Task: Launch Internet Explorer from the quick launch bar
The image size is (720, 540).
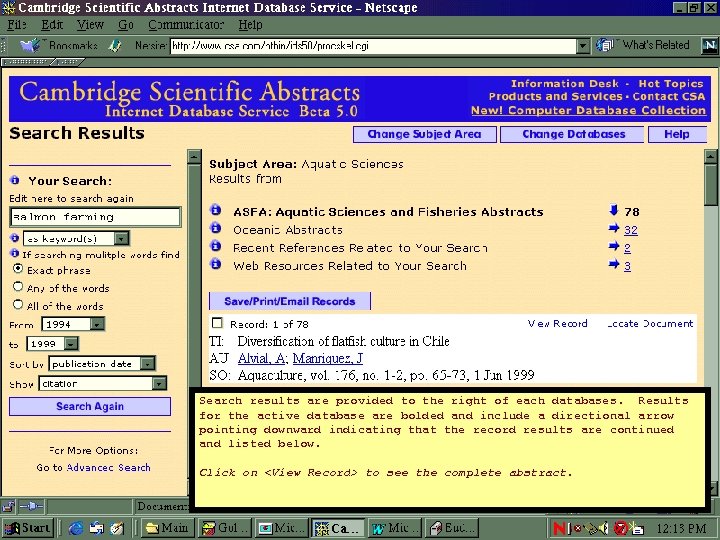Action: [76, 529]
